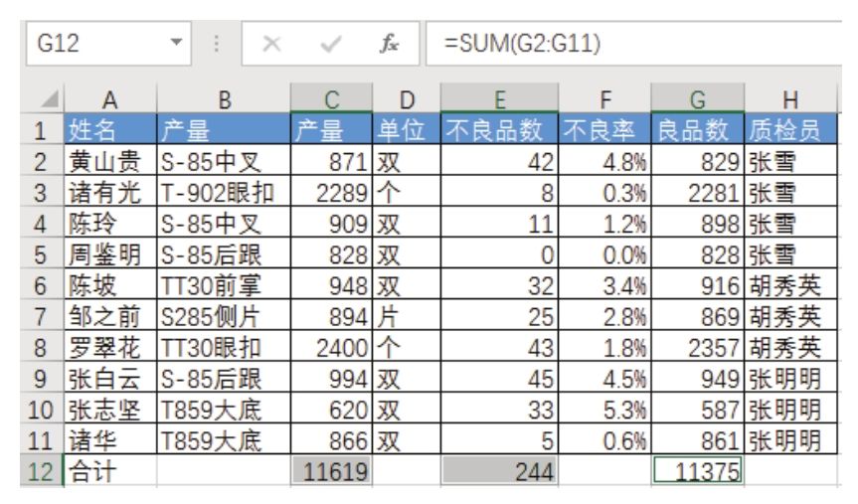Image resolution: width=858 pixels, height=504 pixels.
Task: Select column C header
Action: pos(332,99)
